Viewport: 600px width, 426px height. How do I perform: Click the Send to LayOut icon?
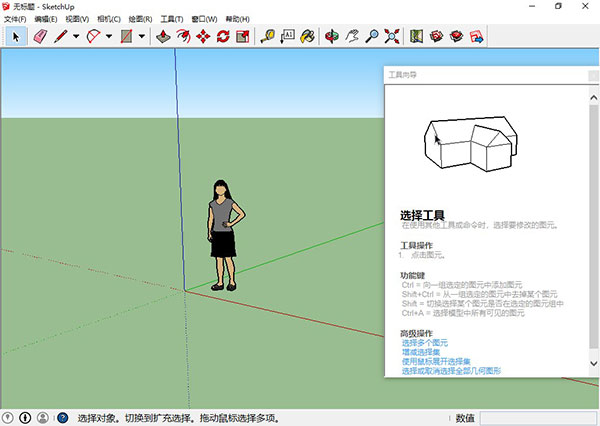tap(476, 37)
